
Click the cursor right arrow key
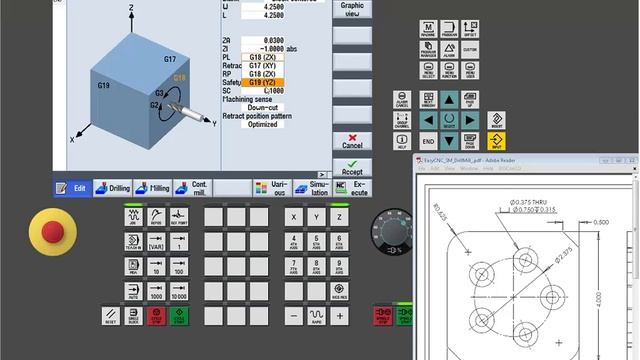(x=470, y=120)
